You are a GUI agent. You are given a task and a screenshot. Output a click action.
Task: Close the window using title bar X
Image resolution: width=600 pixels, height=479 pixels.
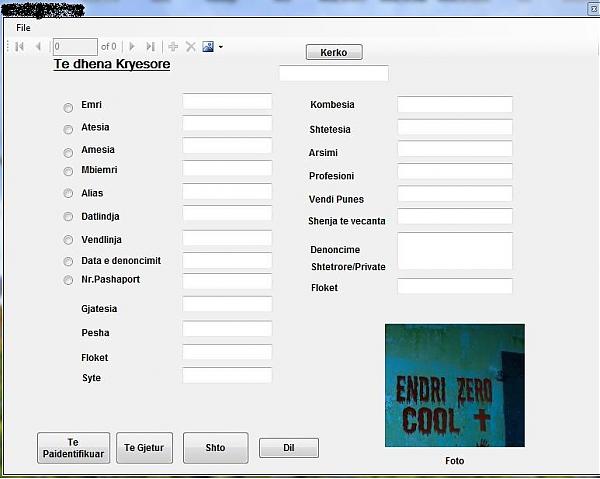coord(594,8)
